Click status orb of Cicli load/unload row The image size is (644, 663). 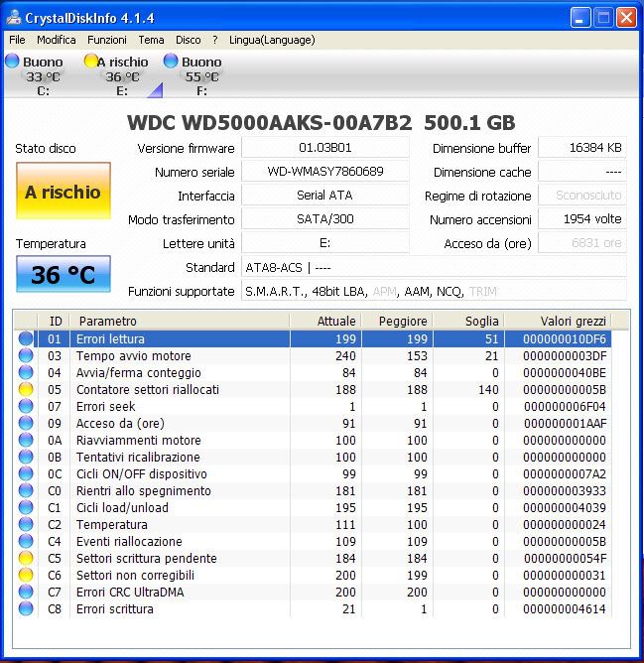[26, 507]
